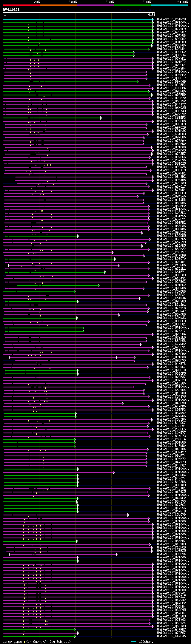Select the UniRef100_C1FGP0 label

[171, 265]
